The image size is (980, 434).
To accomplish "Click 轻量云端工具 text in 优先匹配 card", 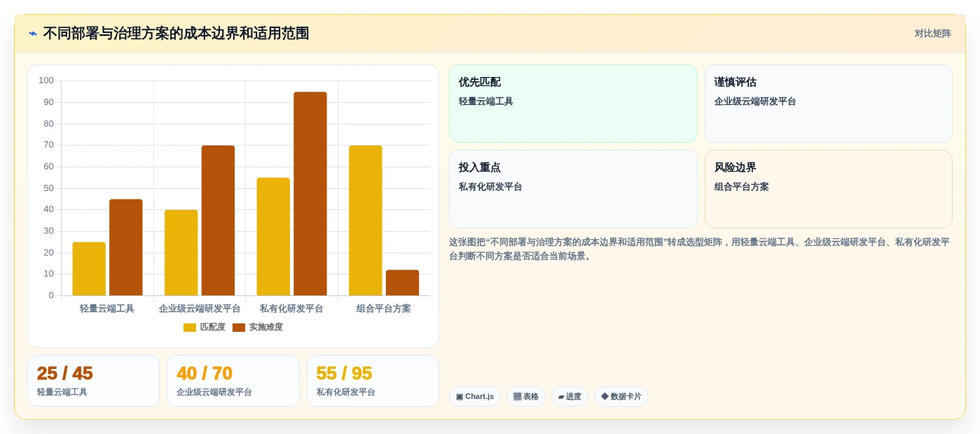I will click(x=486, y=101).
